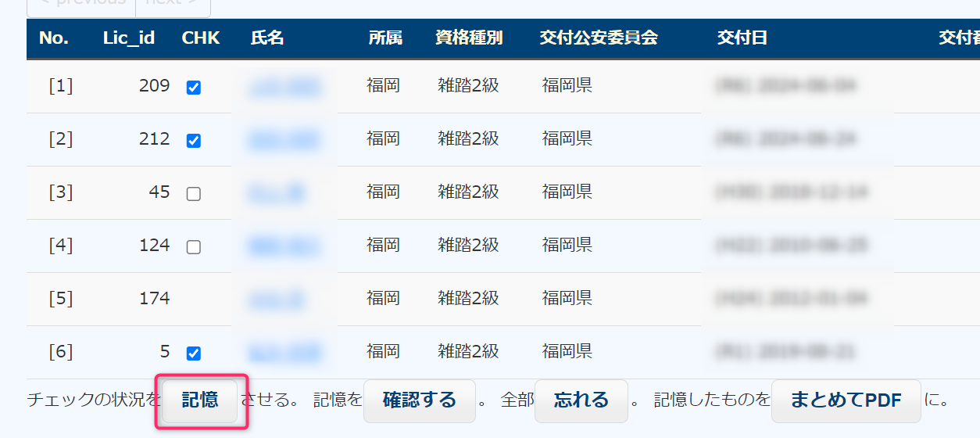Viewport: 980px width, 438px height.
Task: Tick the checkbox for Lic_id 45
Action: pos(194,194)
